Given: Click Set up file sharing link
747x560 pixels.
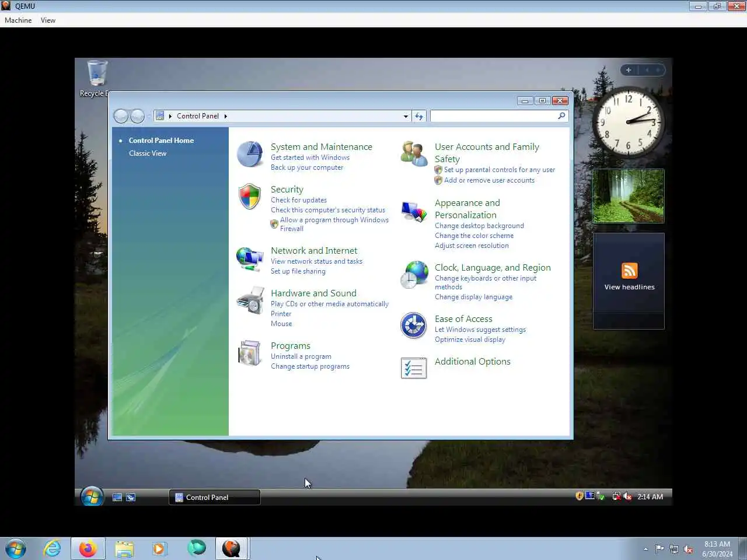Looking at the screenshot, I should (x=298, y=271).
